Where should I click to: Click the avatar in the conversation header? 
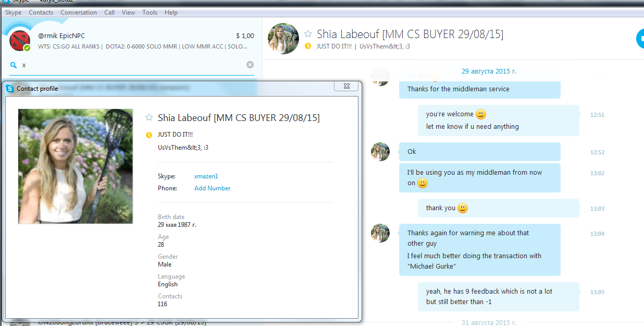pos(283,39)
